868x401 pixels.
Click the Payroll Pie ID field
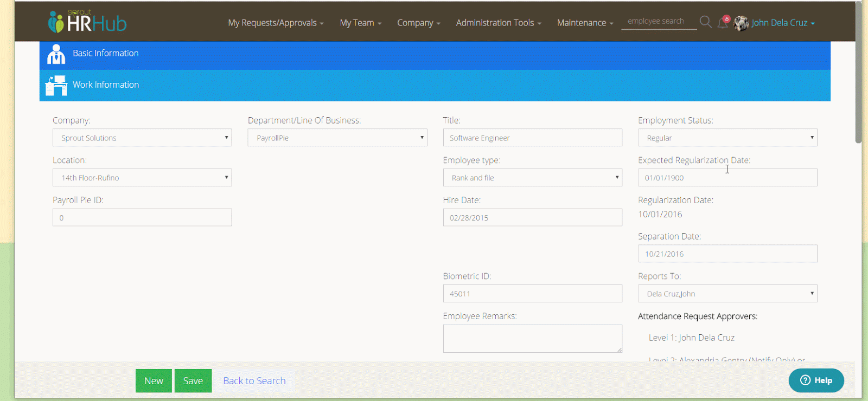pyautogui.click(x=142, y=217)
